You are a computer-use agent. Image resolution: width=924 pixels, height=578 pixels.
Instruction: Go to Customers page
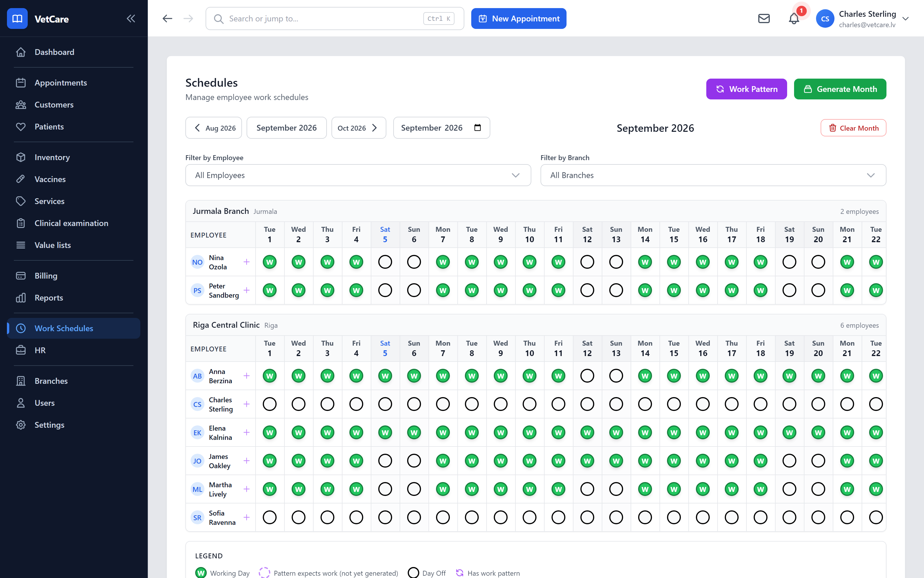74,105
